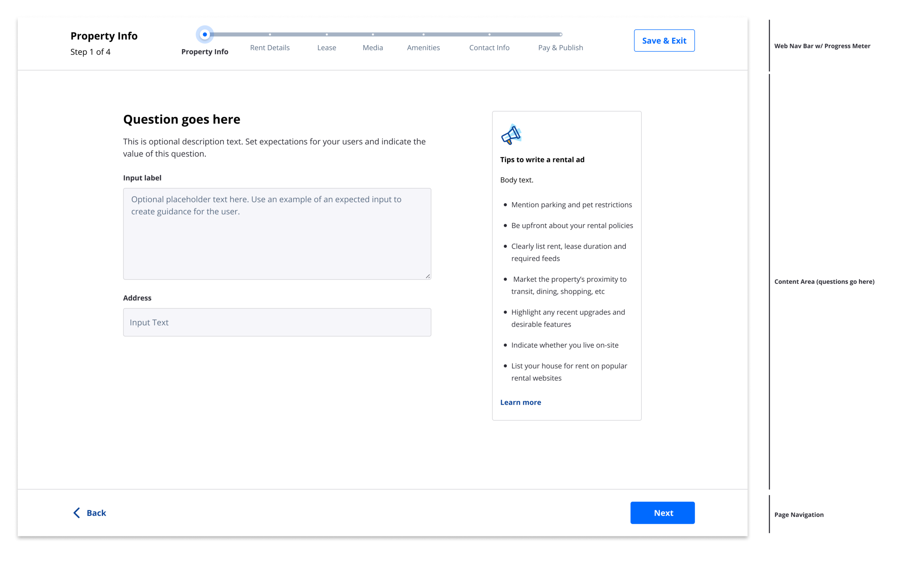Viewport: 924px width, 563px height.
Task: Click the megaphone tips icon
Action: pos(511,134)
